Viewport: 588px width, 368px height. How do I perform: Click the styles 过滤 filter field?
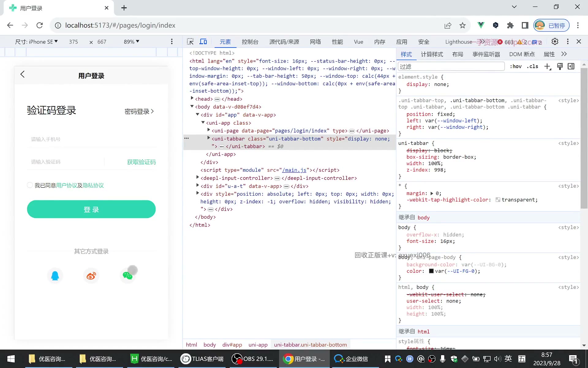click(x=451, y=67)
